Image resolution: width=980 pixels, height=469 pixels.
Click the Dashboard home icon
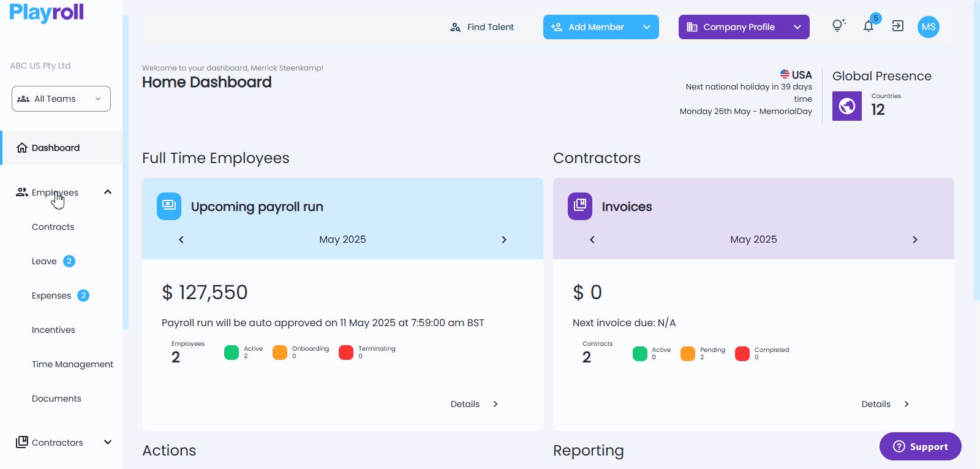coord(22,148)
